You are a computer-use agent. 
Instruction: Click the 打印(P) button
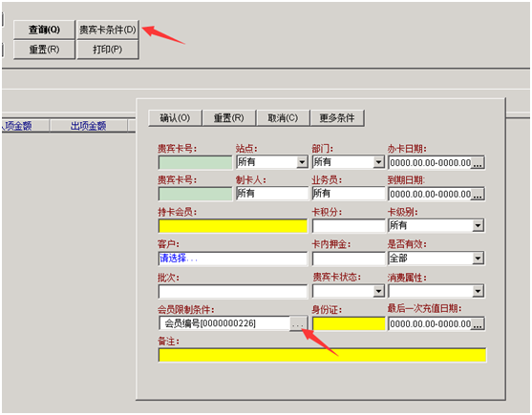coord(108,50)
